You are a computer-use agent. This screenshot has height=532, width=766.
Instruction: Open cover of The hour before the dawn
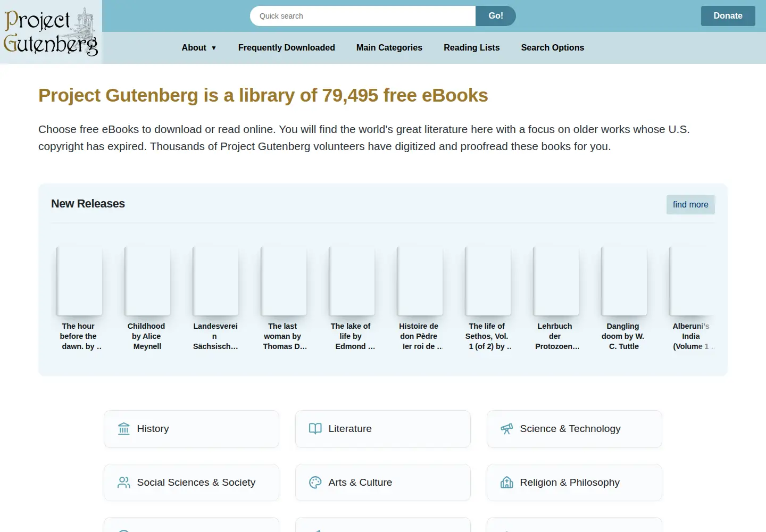pos(79,281)
